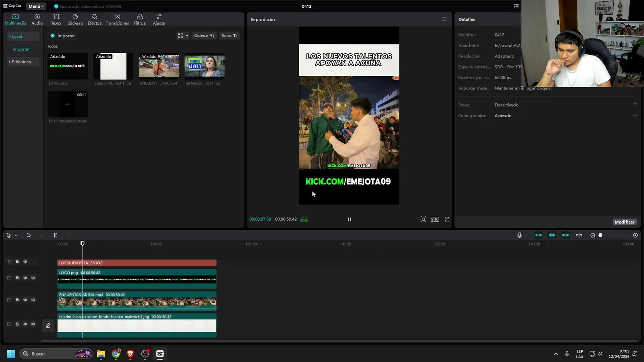Open the Ajuste panel
This screenshot has width=644, height=362.
(x=159, y=19)
